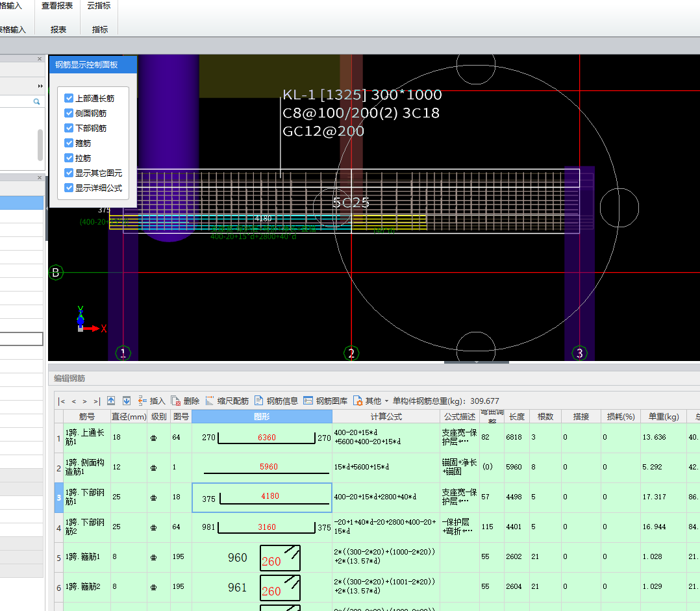
Task: Toggle 显示详细公式 checkbox
Action: [69, 188]
